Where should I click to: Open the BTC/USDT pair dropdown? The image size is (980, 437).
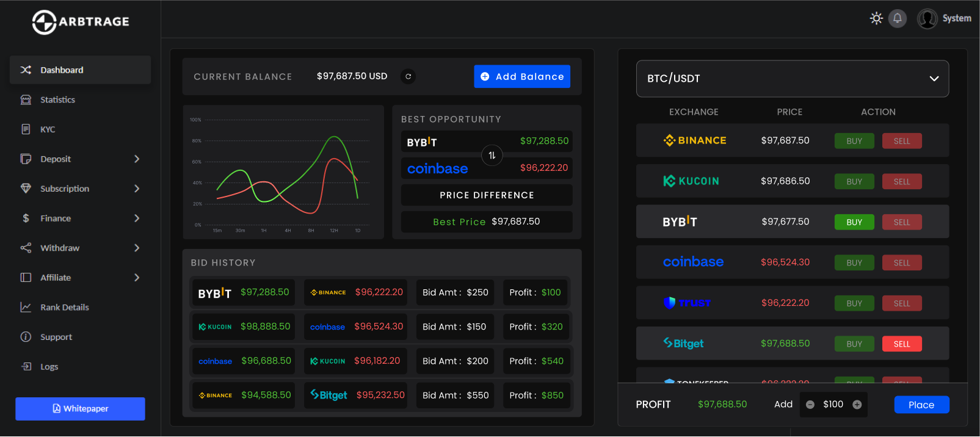tap(792, 79)
